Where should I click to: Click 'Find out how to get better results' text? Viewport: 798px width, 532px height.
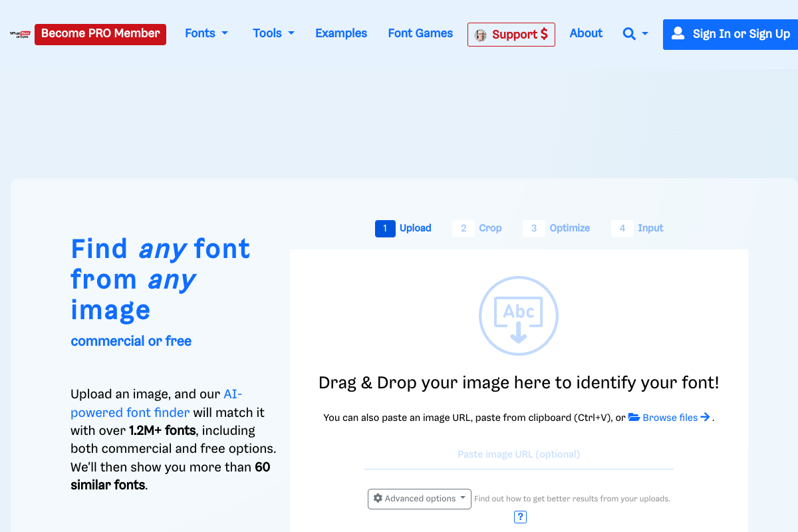pos(572,499)
